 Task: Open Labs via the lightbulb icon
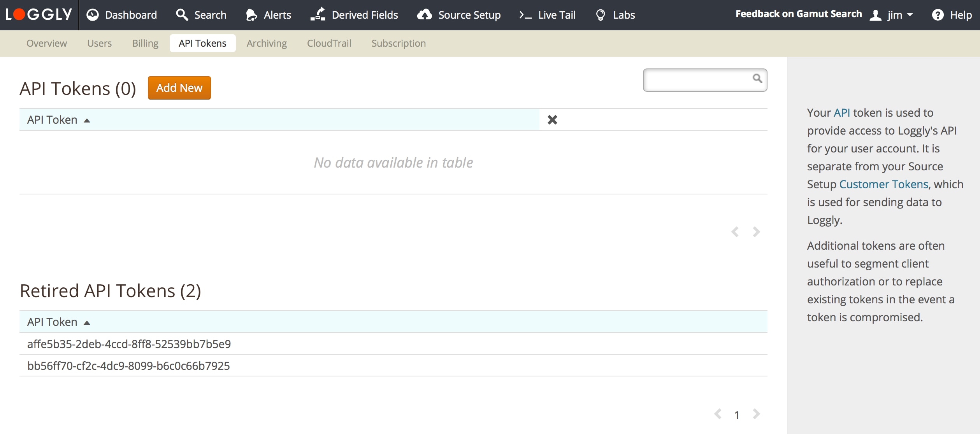(x=601, y=15)
